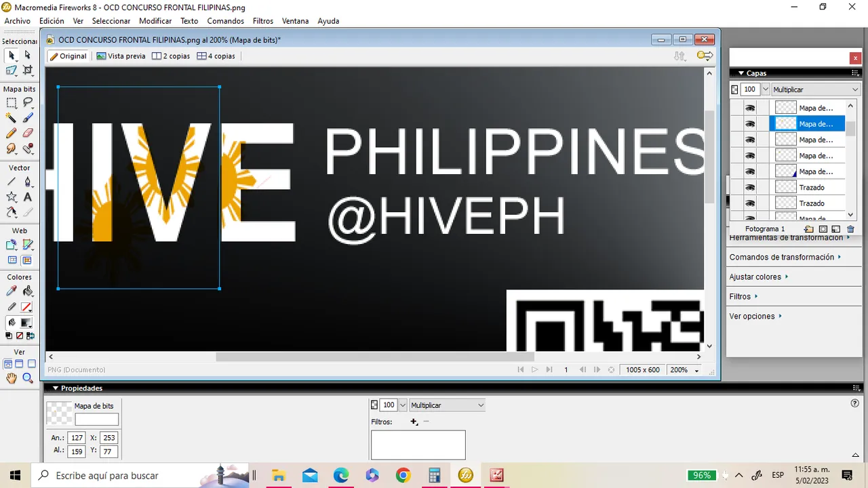
Task: Open the Archivo menu
Action: click(17, 21)
